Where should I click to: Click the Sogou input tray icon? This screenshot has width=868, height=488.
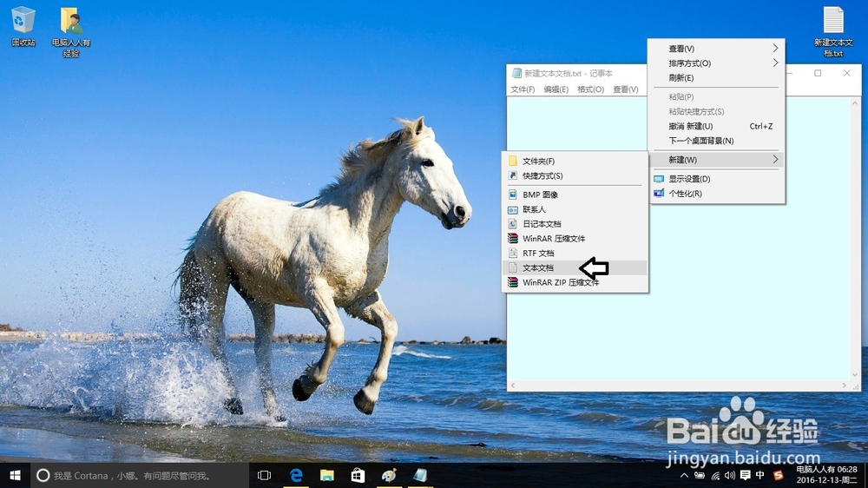pos(778,475)
